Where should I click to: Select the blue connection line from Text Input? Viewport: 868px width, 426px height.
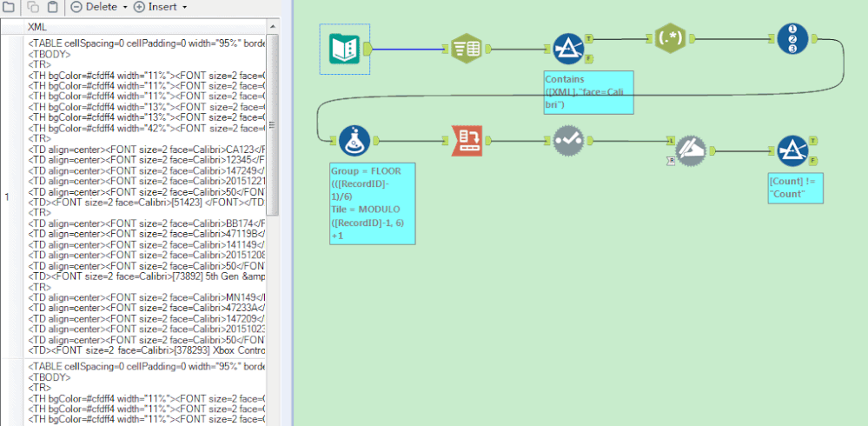[x=408, y=50]
